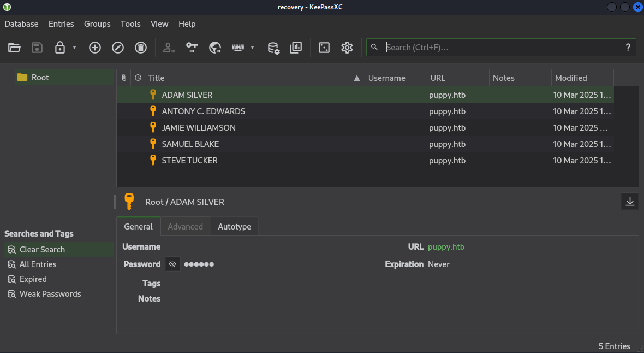Viewport: 644px width, 353px height.
Task: Select the SAMUEL BLAKE entry row
Action: (190, 144)
